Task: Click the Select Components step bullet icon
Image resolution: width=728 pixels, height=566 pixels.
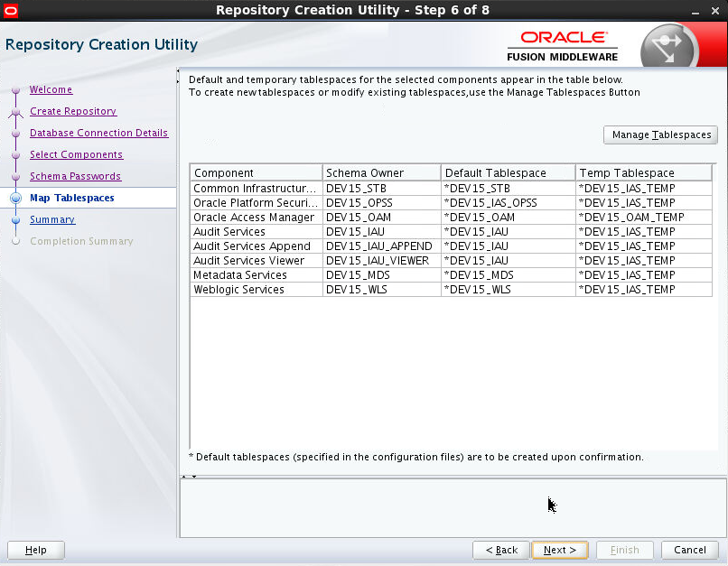Action: (15, 155)
